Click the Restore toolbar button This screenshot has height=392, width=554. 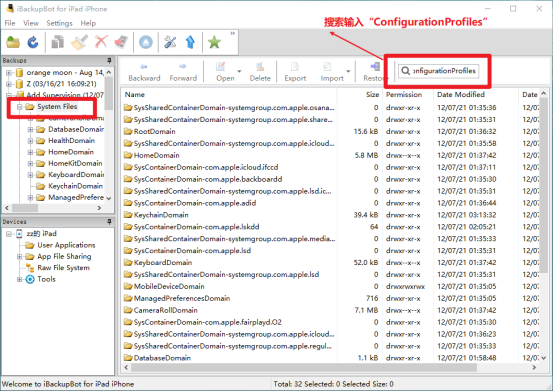pyautogui.click(x=375, y=72)
